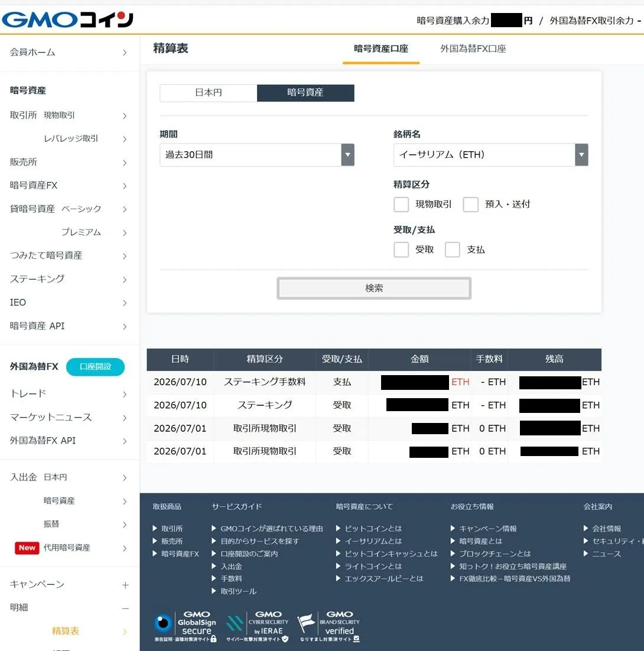Click chevron next to 会員ホーム
This screenshot has height=651, width=644.
click(x=125, y=53)
